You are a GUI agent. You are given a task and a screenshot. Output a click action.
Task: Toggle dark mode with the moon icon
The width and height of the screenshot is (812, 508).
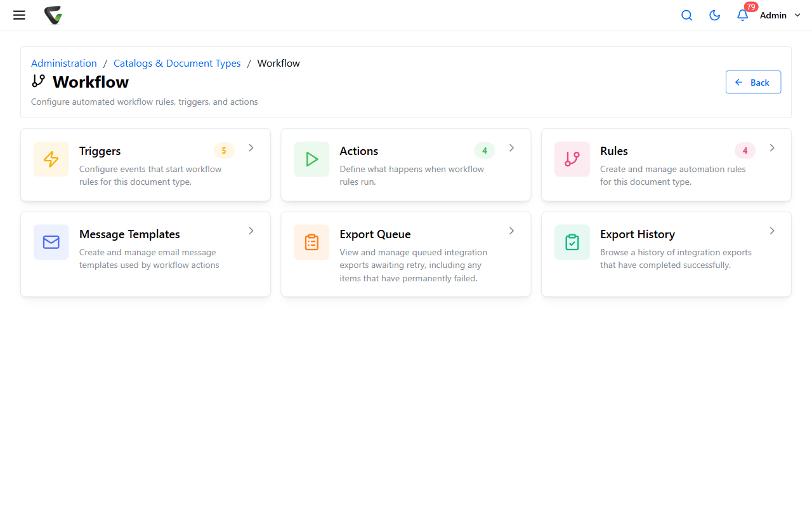click(714, 15)
